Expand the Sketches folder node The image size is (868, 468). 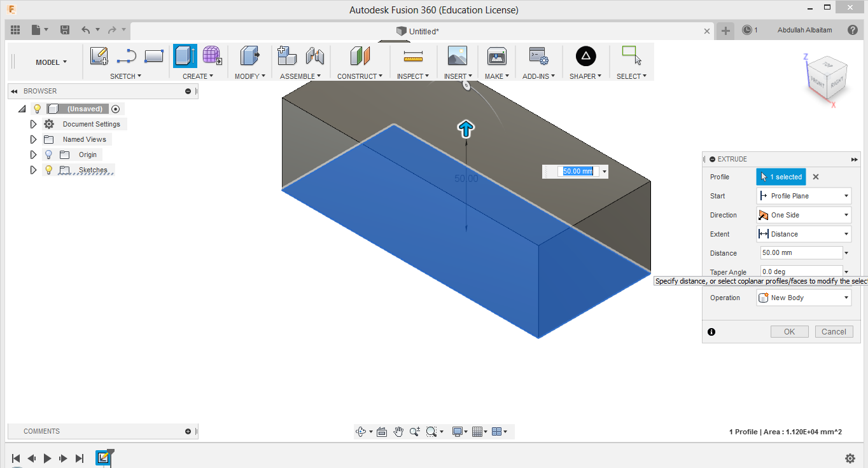(33, 170)
